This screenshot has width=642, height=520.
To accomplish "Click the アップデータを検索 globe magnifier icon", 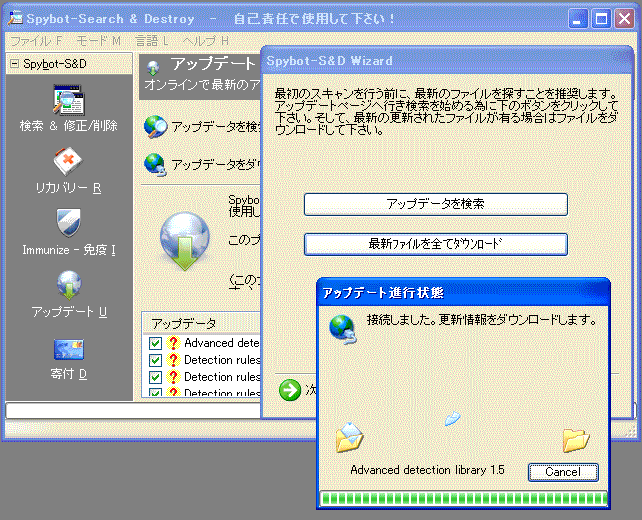I will pyautogui.click(x=156, y=127).
